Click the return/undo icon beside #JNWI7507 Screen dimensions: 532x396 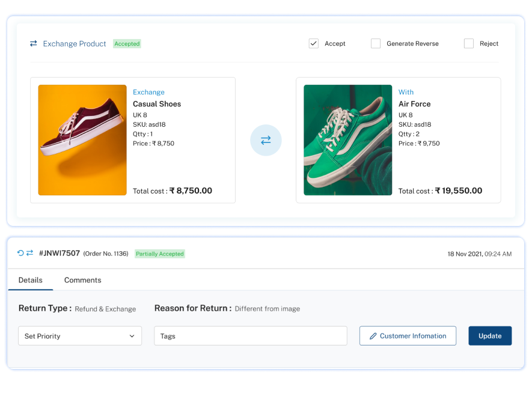(x=20, y=253)
